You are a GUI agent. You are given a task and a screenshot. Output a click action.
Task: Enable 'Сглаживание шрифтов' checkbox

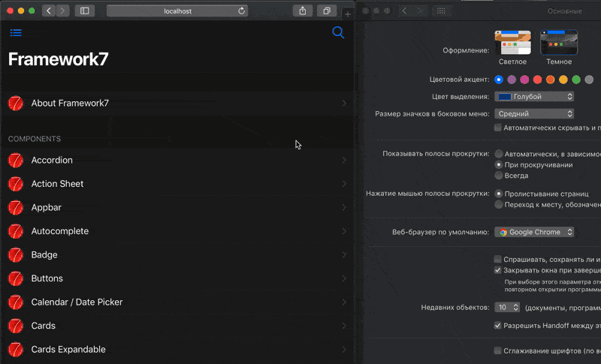(x=498, y=350)
